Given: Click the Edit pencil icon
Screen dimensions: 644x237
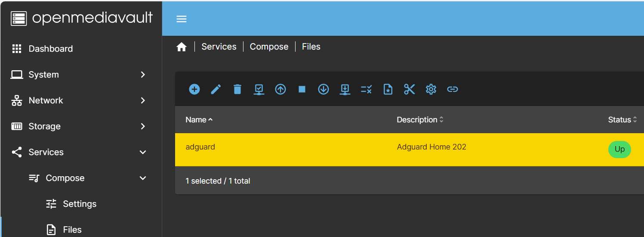Looking at the screenshot, I should tap(216, 89).
